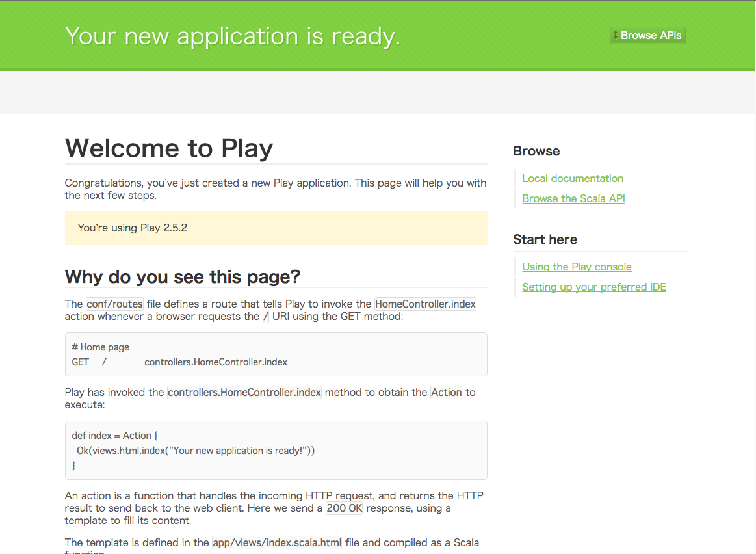Click the '200 OK' inline code

click(345, 508)
